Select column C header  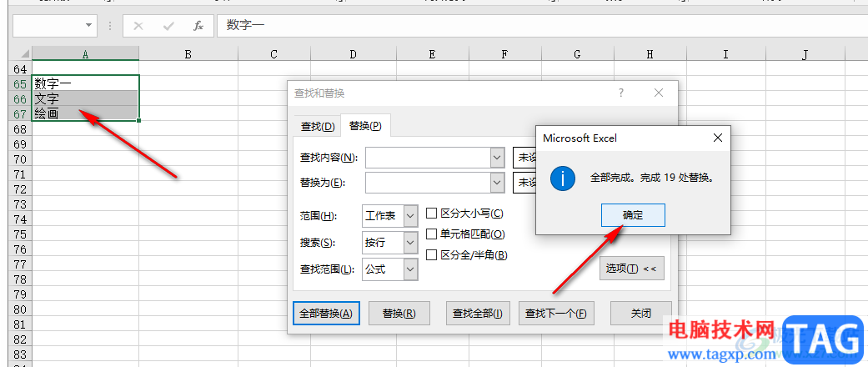point(274,53)
